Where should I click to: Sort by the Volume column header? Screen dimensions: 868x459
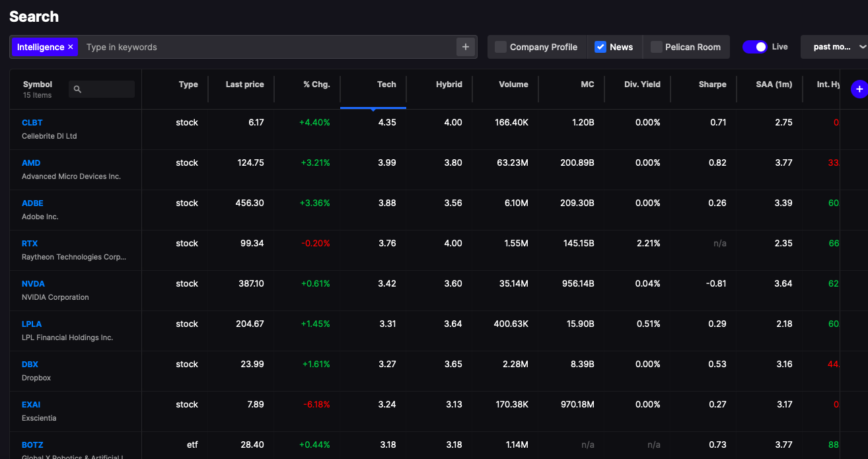coord(513,85)
